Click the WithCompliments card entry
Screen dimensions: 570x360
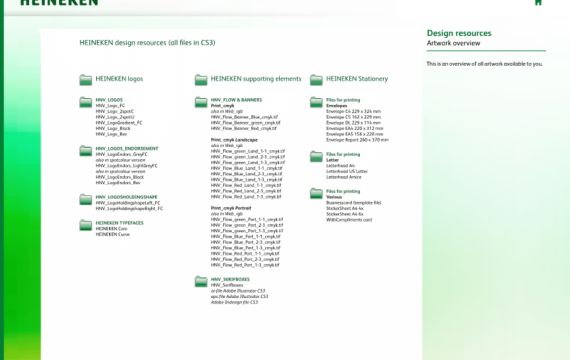[349, 220]
